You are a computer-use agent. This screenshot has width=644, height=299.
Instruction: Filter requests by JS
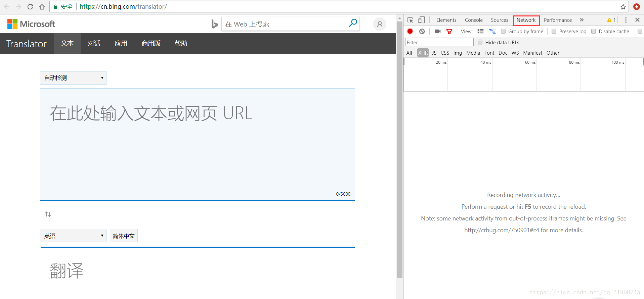434,53
